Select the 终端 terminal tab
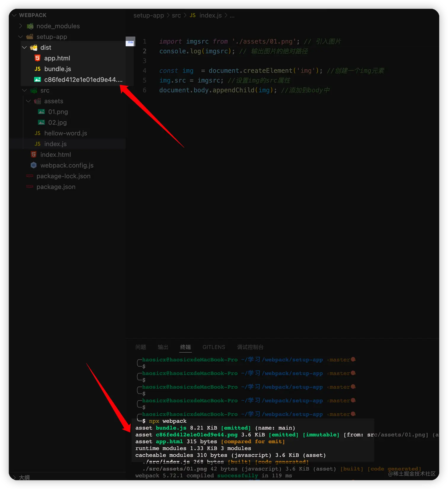This screenshot has height=489, width=448. coord(185,347)
